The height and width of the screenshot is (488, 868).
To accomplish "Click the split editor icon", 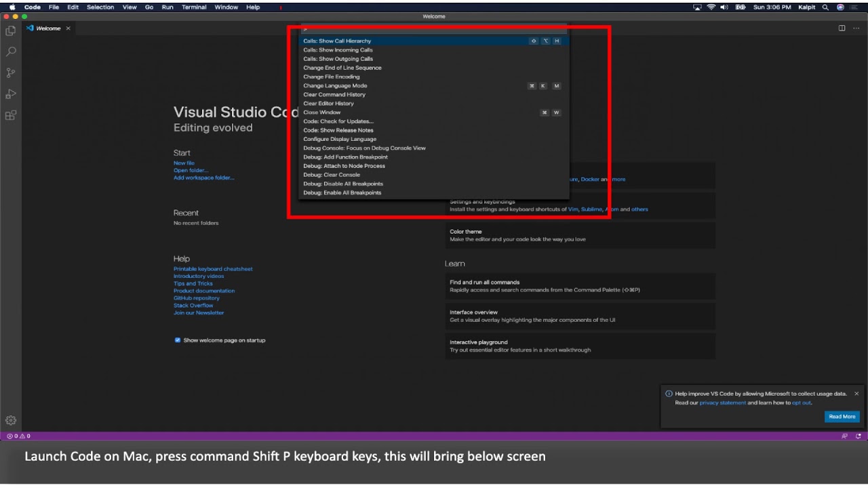I will point(842,28).
